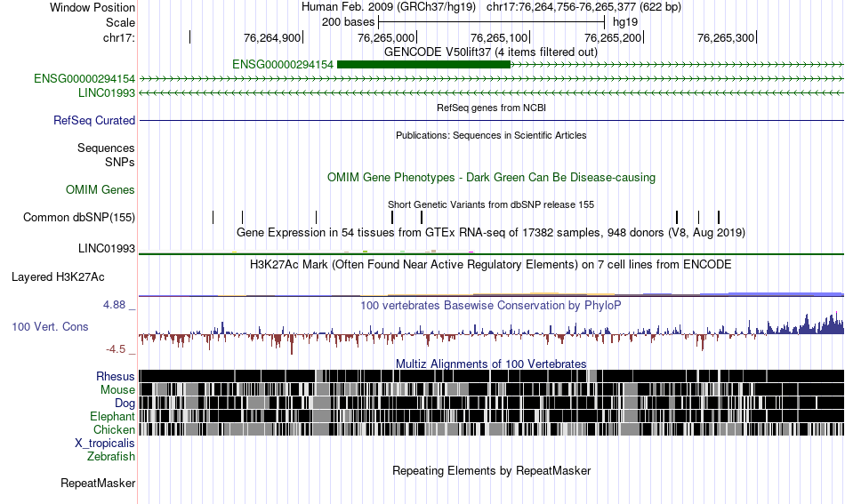
Task: Click the Elephant alignment label
Action: point(113,416)
